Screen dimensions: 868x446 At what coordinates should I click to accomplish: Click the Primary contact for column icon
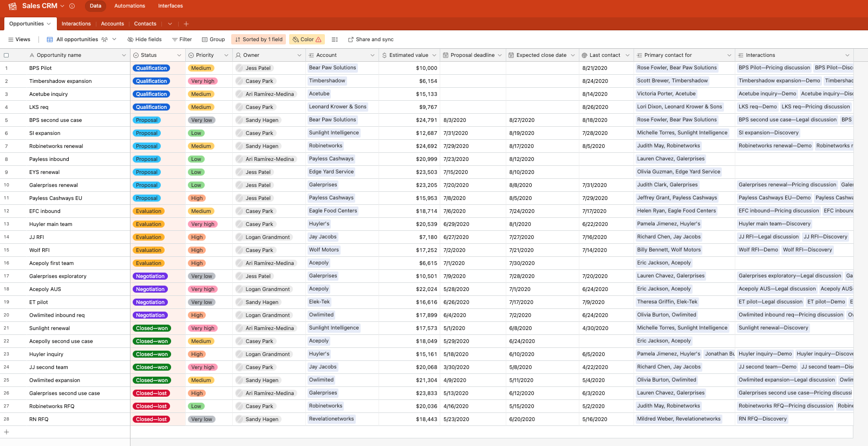click(x=639, y=55)
